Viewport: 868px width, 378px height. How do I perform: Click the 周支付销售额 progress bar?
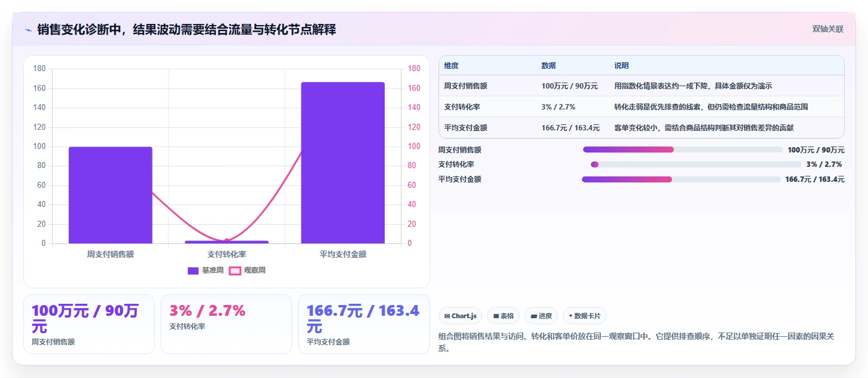[x=683, y=150]
